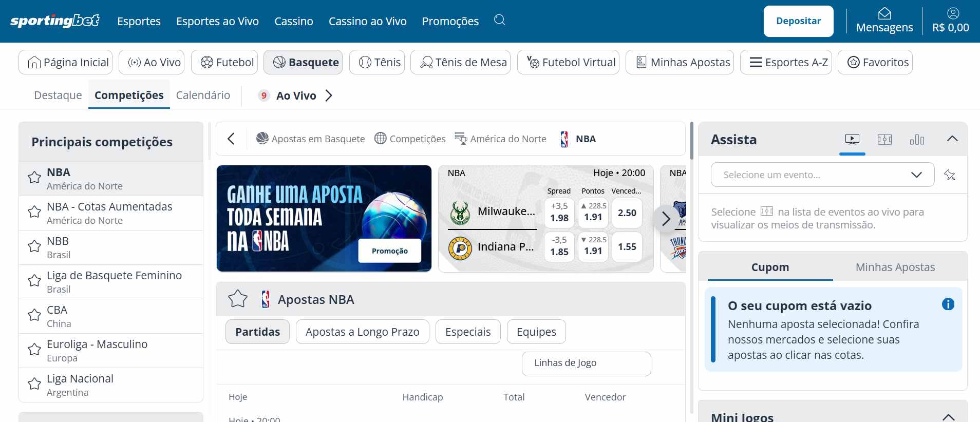Click the Tênis ball icon
980x422 pixels.
point(365,63)
